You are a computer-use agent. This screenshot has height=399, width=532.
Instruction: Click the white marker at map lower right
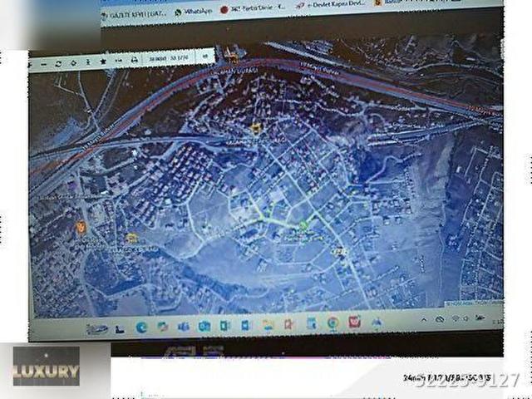338,251
